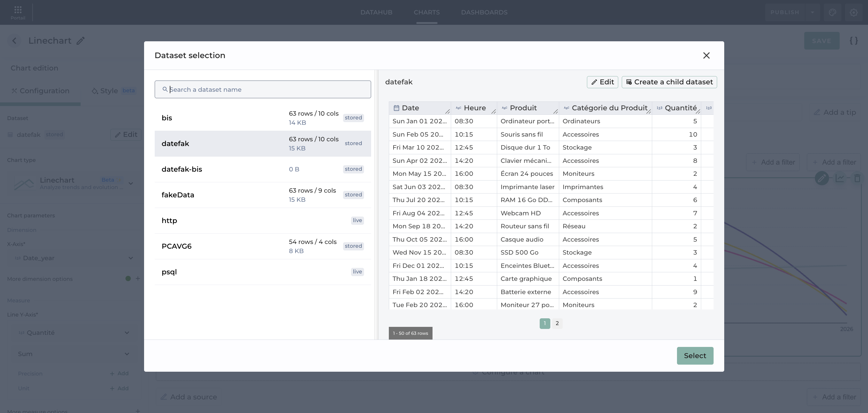Click cell 'Écran 24 pouces'
Viewport: 868px width, 413px height.
[528, 174]
